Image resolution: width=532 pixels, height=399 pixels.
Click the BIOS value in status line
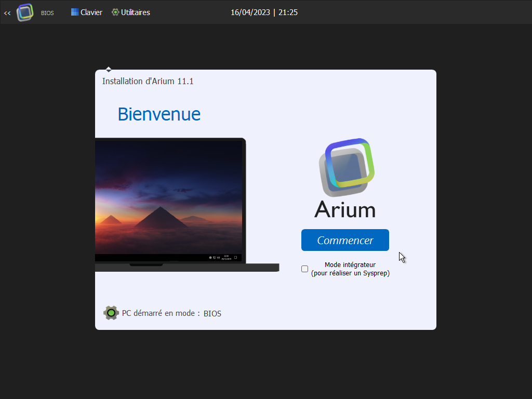click(212, 313)
